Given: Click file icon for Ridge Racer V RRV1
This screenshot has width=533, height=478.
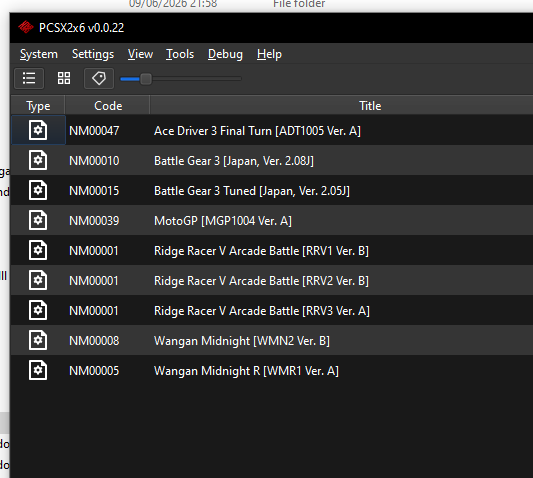Looking at the screenshot, I should 38,250.
